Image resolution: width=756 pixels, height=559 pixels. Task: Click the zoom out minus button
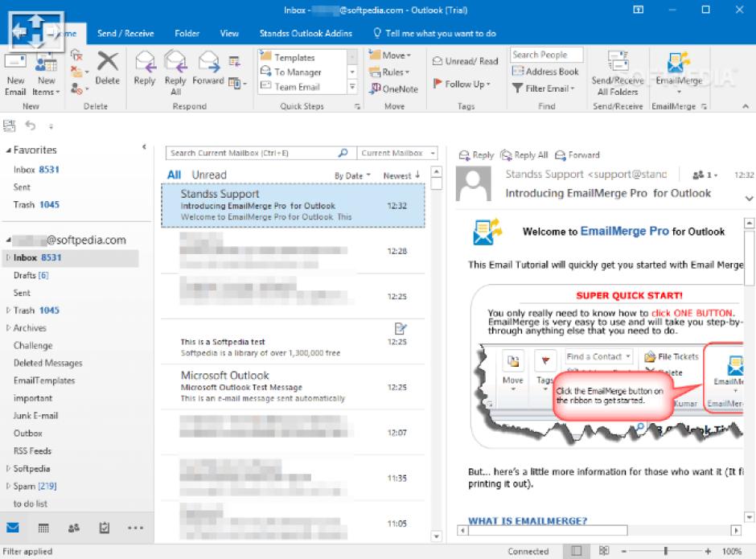623,551
